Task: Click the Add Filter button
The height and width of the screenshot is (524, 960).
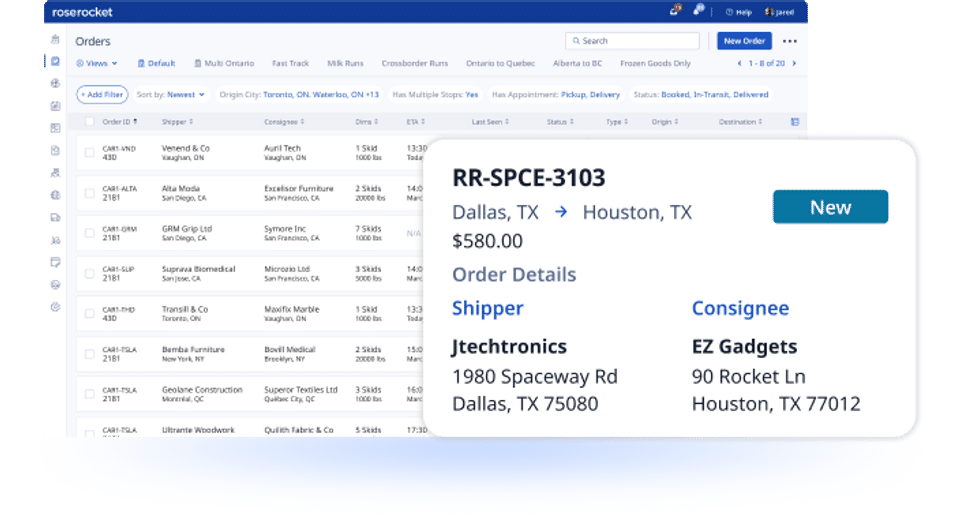Action: click(x=102, y=94)
